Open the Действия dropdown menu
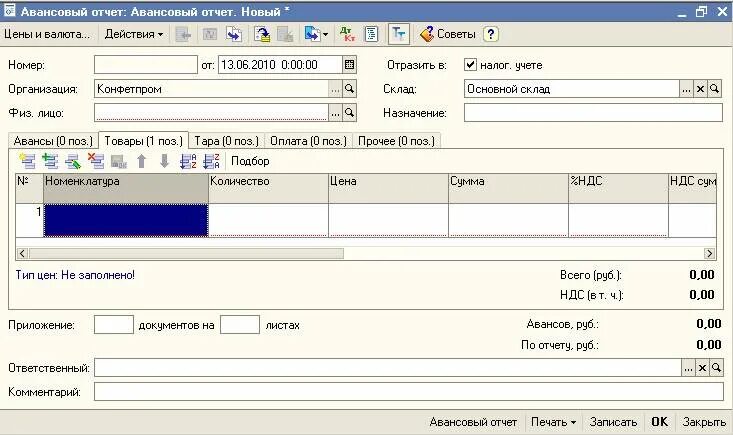 (x=134, y=34)
